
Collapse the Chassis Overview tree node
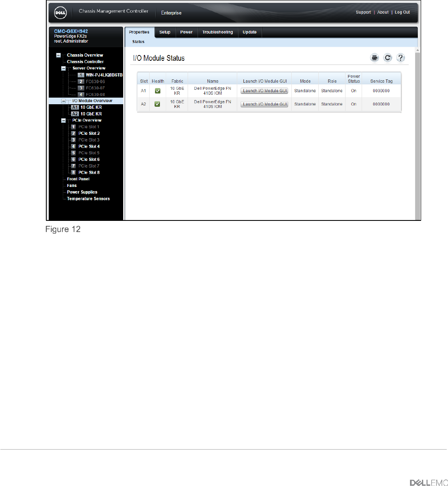coord(58,55)
